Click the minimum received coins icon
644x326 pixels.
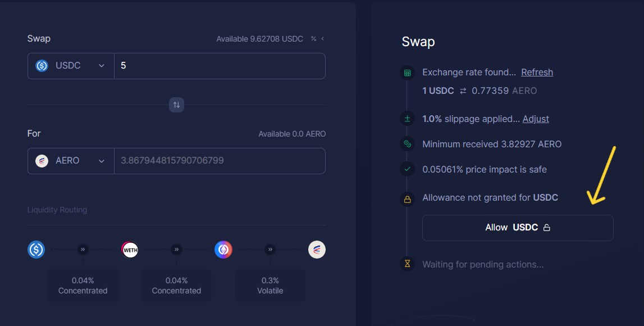click(x=407, y=144)
